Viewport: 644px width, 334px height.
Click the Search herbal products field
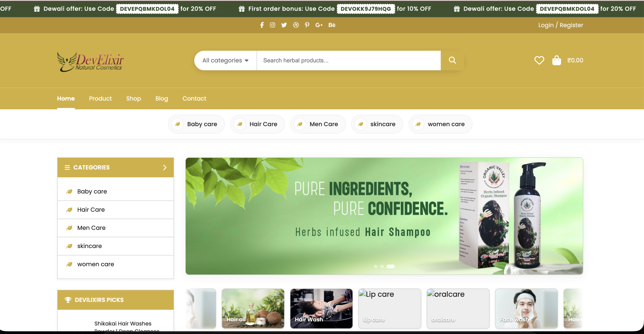click(x=348, y=60)
